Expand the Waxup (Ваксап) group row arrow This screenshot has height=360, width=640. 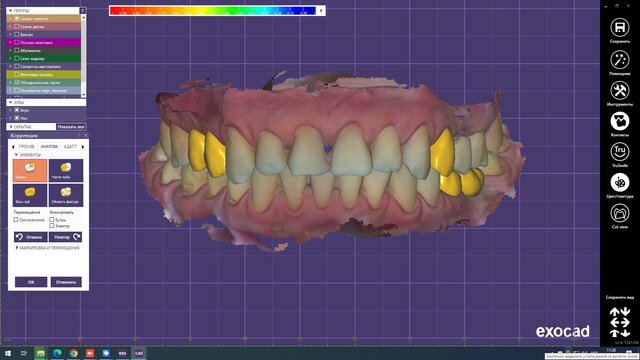pos(11,34)
